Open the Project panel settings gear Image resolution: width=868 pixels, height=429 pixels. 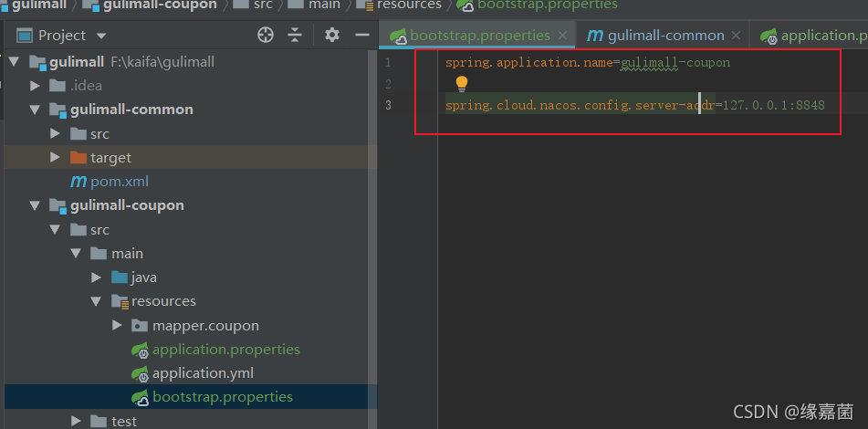[x=332, y=35]
